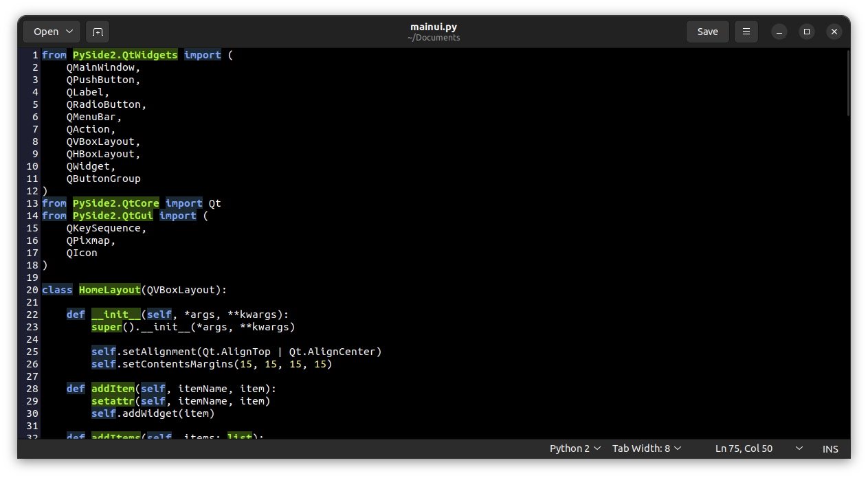The width and height of the screenshot is (868, 478).
Task: Click the maximize window icon
Action: click(x=806, y=32)
